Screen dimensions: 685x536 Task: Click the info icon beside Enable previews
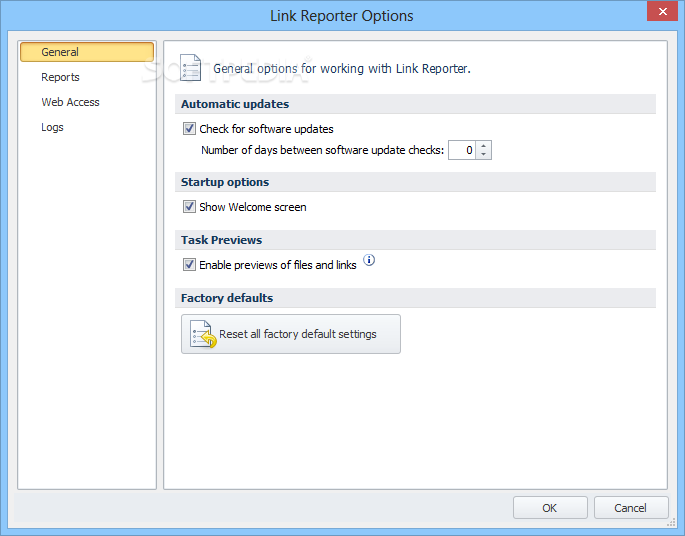(x=369, y=260)
